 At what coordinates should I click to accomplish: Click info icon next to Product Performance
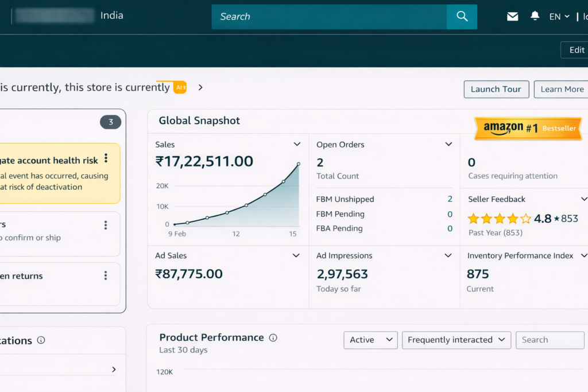(x=273, y=337)
